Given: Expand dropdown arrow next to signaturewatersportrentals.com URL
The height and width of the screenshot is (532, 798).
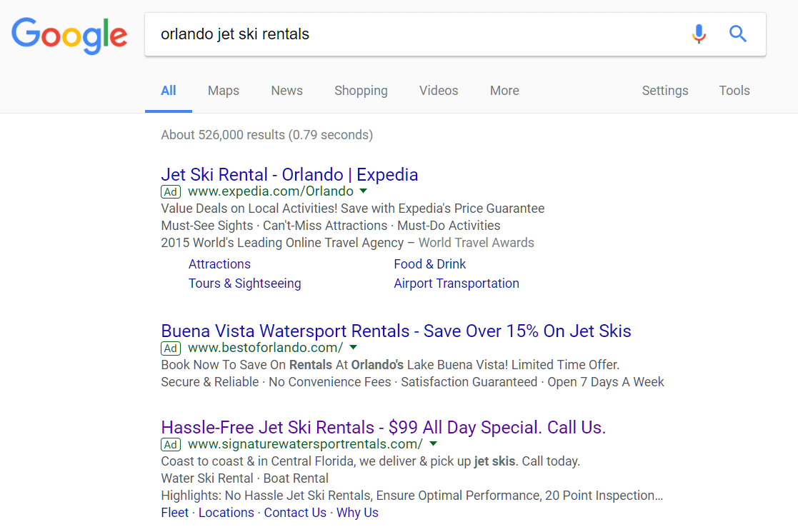Looking at the screenshot, I should click(x=433, y=444).
